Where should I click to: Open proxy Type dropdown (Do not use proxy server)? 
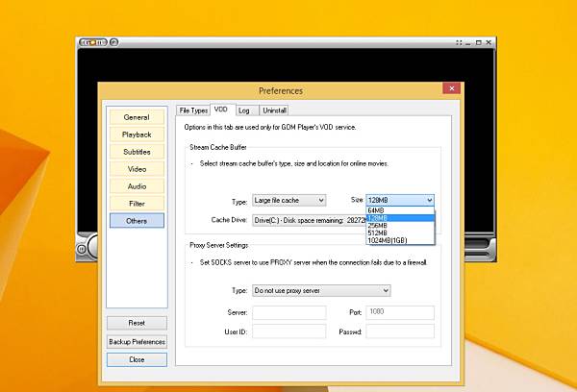[321, 290]
